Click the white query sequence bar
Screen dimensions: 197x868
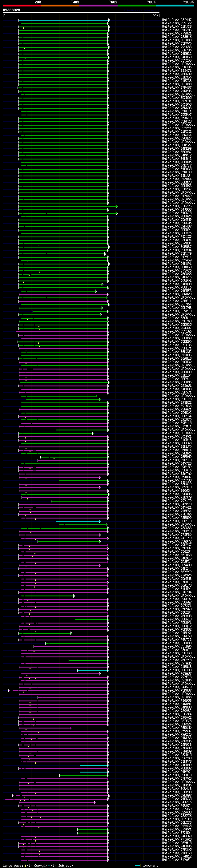81,13
